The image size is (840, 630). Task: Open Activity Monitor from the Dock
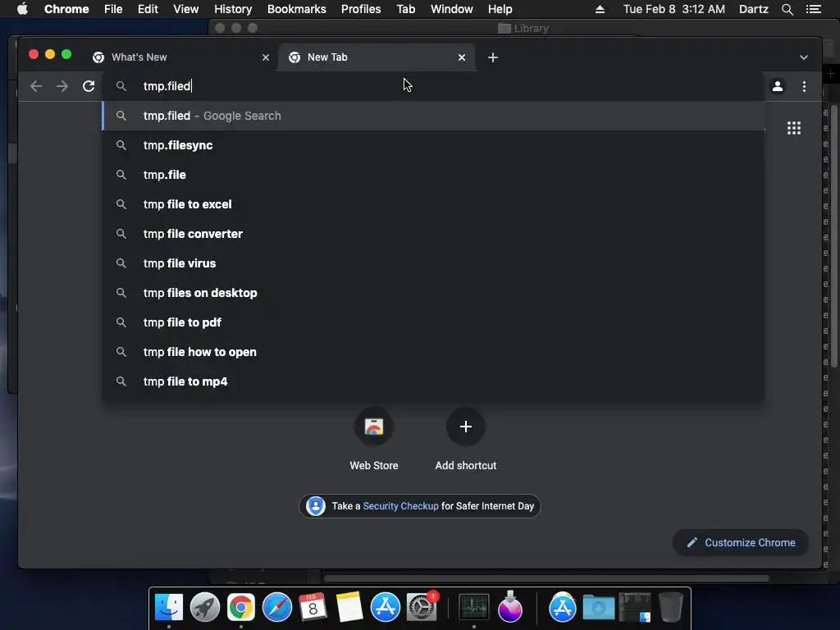pos(474,608)
